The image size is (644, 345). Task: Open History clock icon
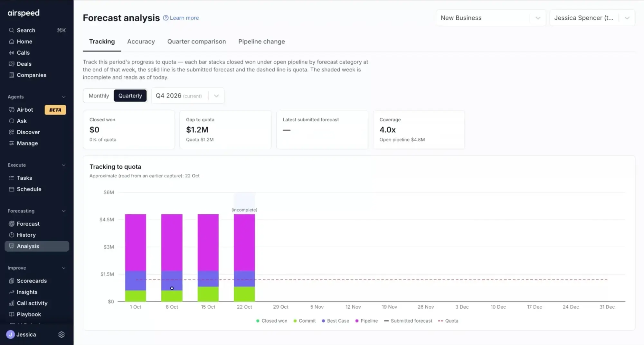pyautogui.click(x=12, y=235)
